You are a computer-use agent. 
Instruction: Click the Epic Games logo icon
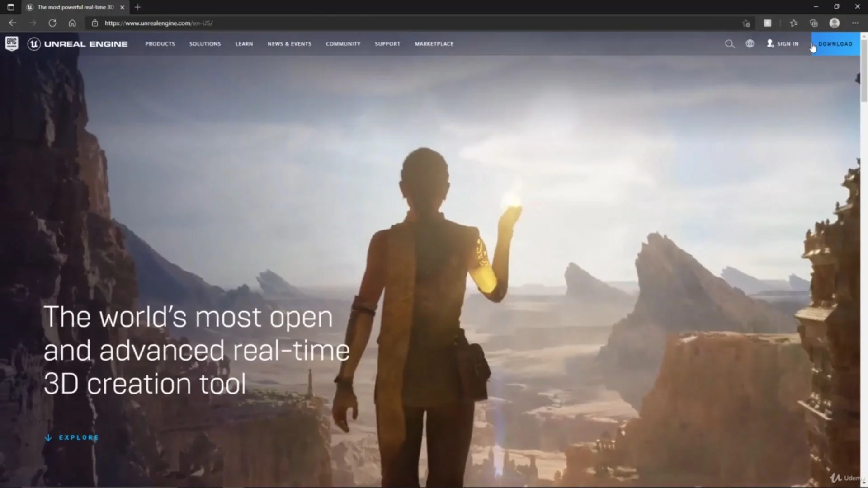(x=12, y=44)
